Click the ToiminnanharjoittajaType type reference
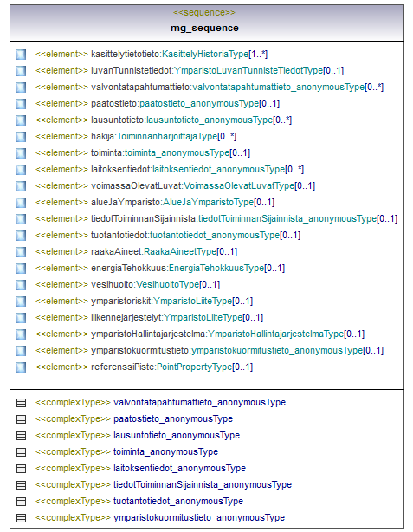Screen dimensions: 413x532 [x=167, y=136]
